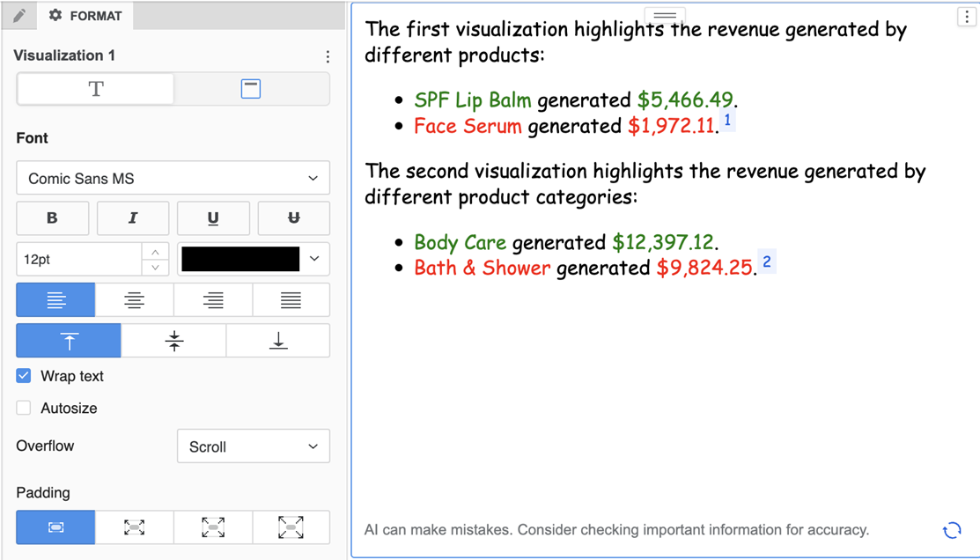Image resolution: width=980 pixels, height=560 pixels.
Task: Toggle bold formatting
Action: click(52, 218)
